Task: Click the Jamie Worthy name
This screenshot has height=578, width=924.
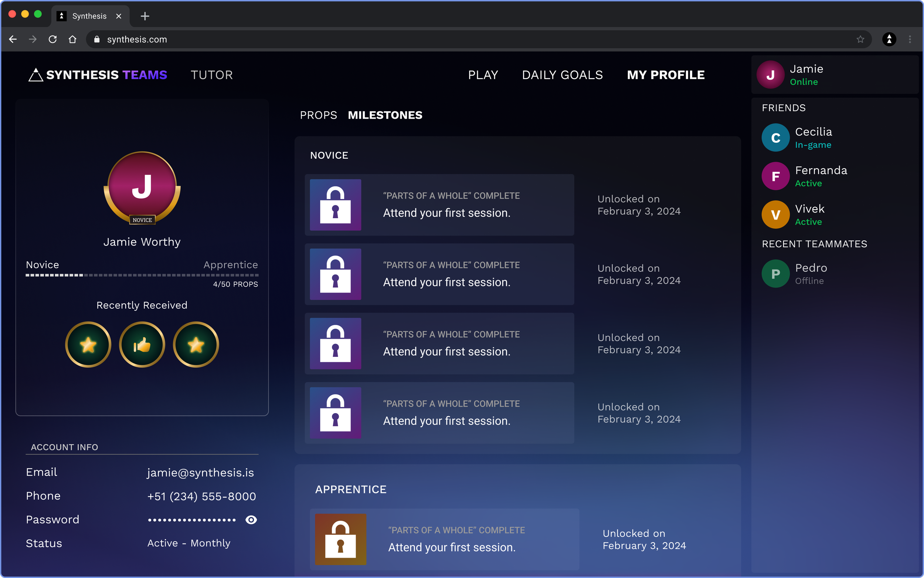Action: click(142, 242)
